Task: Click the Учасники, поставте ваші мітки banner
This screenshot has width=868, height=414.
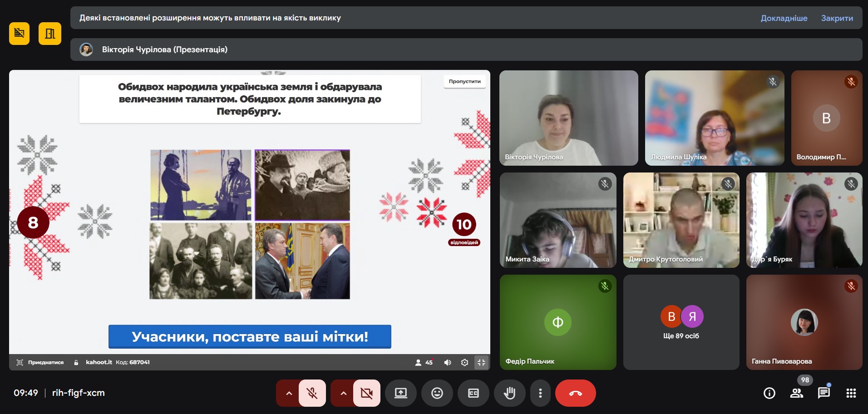Action: (250, 336)
